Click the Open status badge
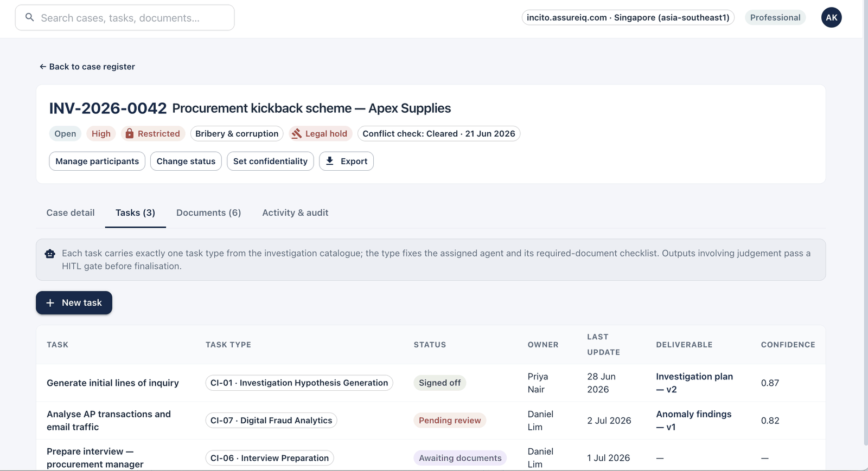868x471 pixels. click(65, 133)
